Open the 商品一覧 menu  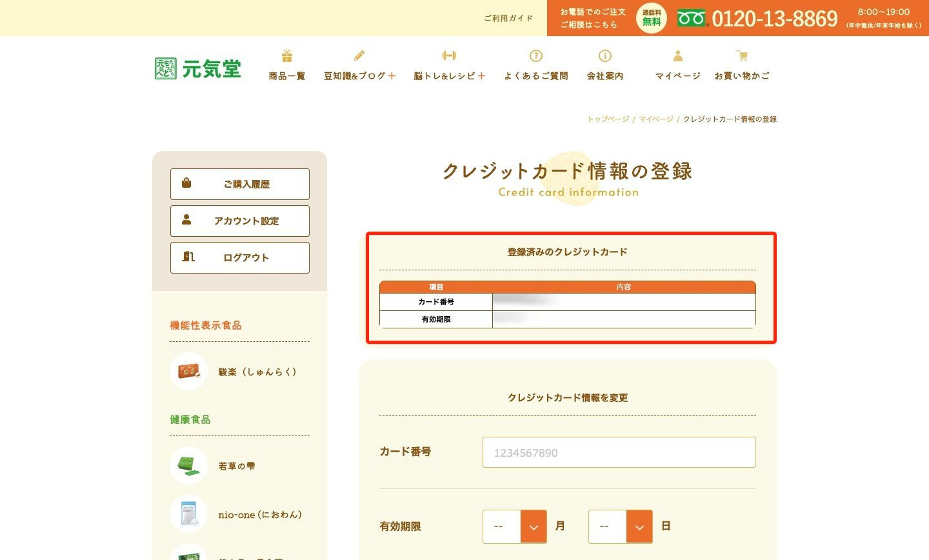[287, 76]
